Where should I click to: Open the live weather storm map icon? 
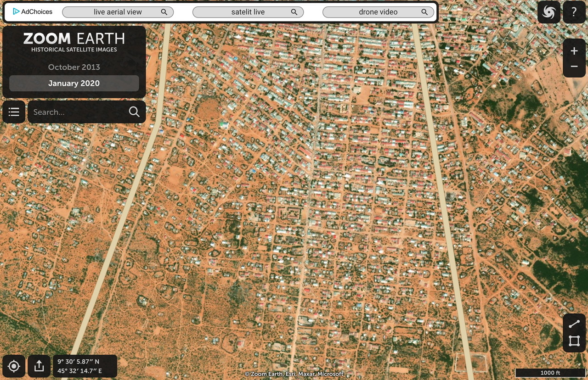pyautogui.click(x=548, y=12)
